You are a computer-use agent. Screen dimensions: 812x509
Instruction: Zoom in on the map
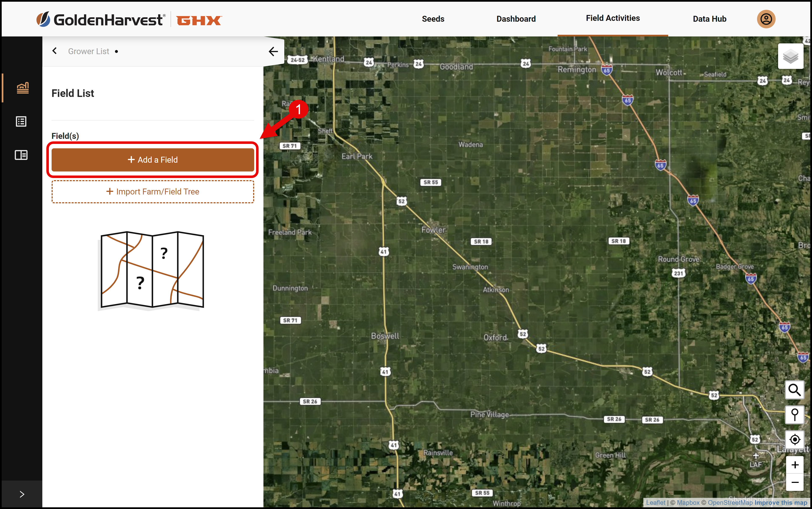coord(795,465)
